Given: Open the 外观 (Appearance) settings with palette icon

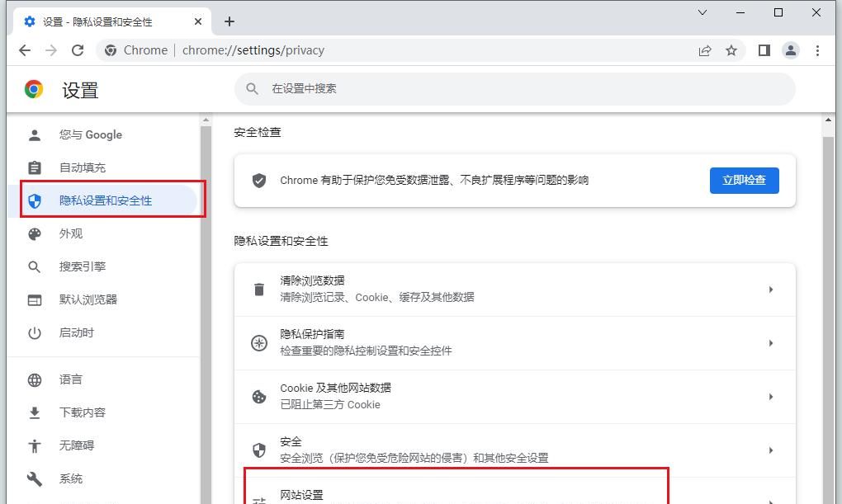Looking at the screenshot, I should (34, 233).
